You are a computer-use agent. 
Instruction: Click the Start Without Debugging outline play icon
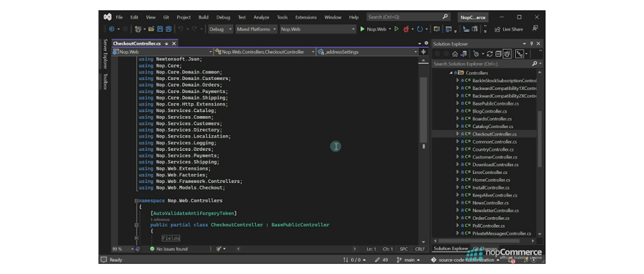pos(396,29)
